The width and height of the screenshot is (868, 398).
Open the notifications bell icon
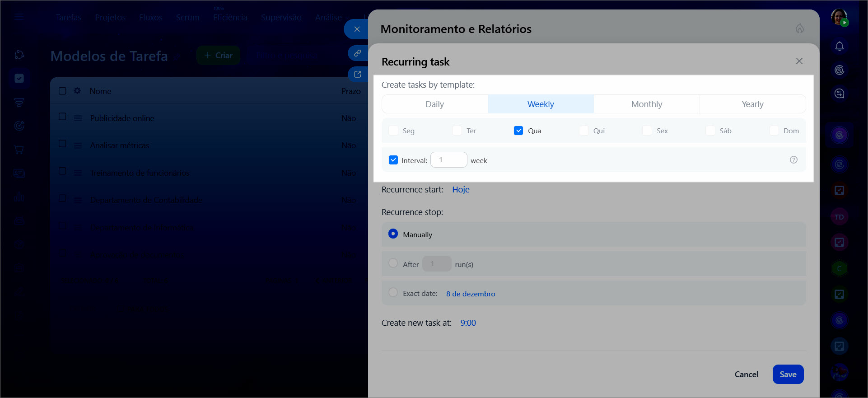839,47
